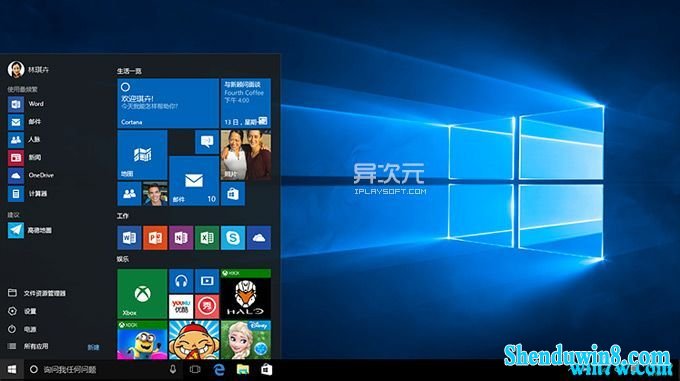
Task: Open the music headphones tile
Action: point(181,281)
